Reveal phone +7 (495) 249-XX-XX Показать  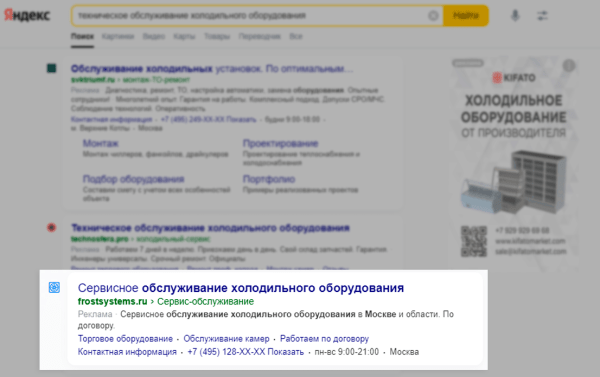coord(209,119)
